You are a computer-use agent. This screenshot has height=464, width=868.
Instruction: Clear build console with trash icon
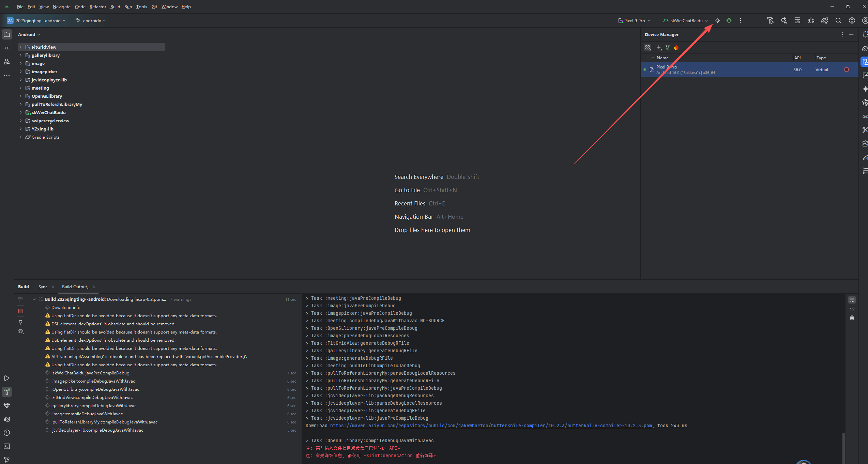pyautogui.click(x=852, y=318)
